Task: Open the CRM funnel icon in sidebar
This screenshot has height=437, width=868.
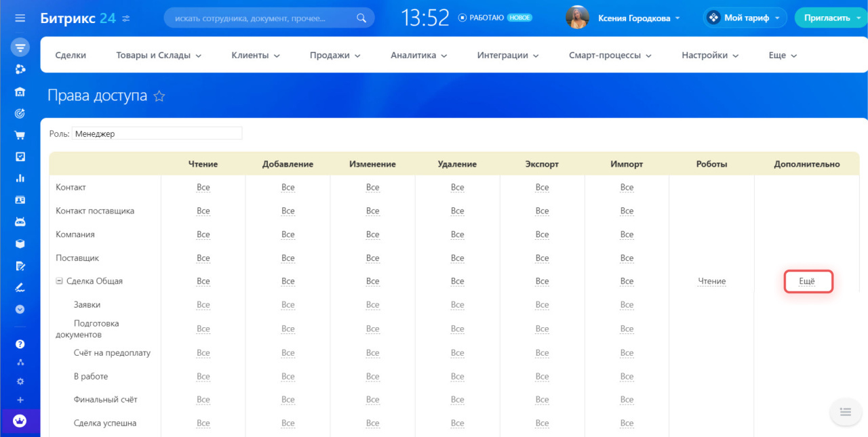Action: pyautogui.click(x=20, y=48)
